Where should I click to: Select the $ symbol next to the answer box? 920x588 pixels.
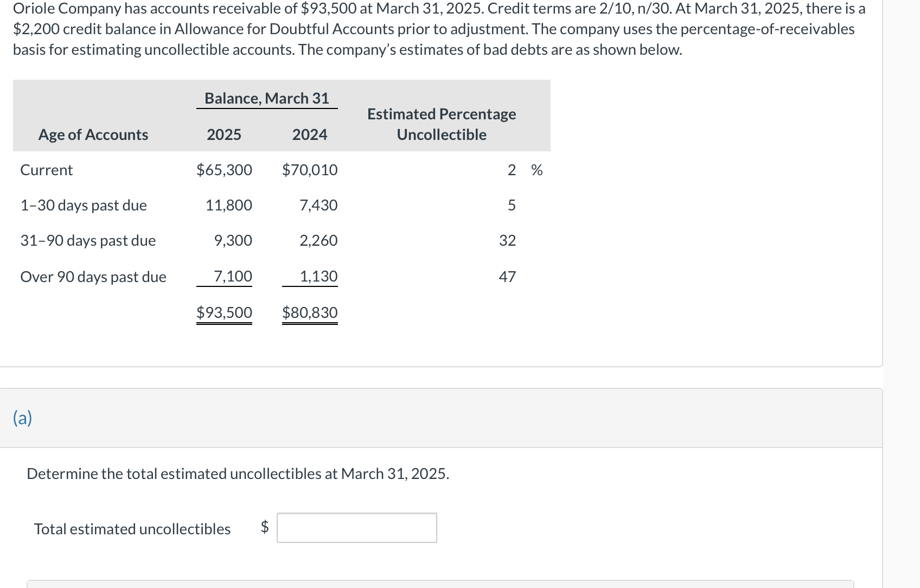(264, 528)
